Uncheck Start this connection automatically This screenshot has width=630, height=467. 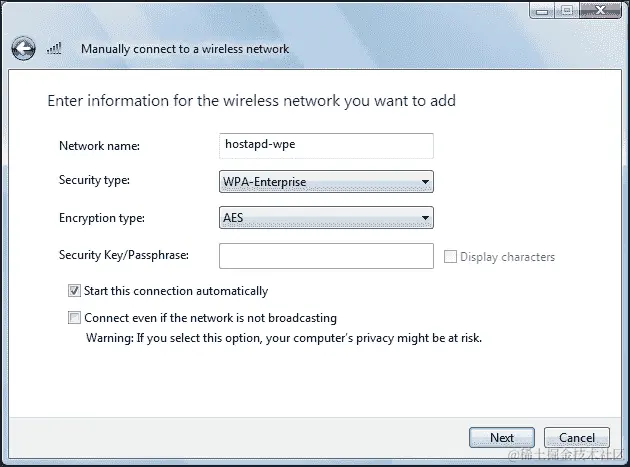click(x=74, y=291)
